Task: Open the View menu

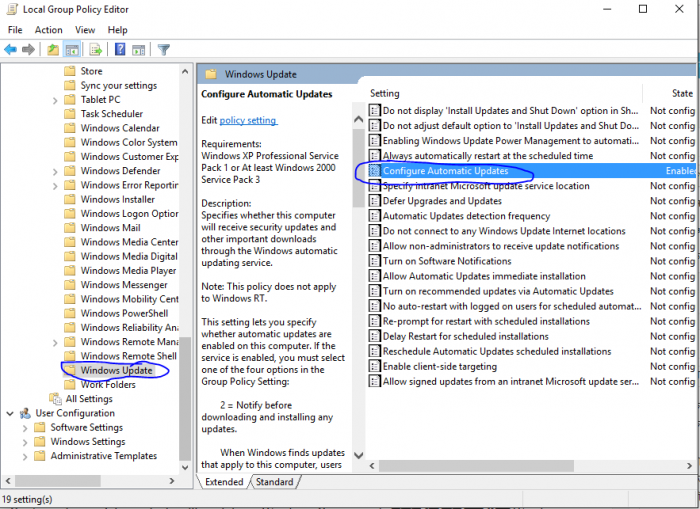Action: point(85,30)
